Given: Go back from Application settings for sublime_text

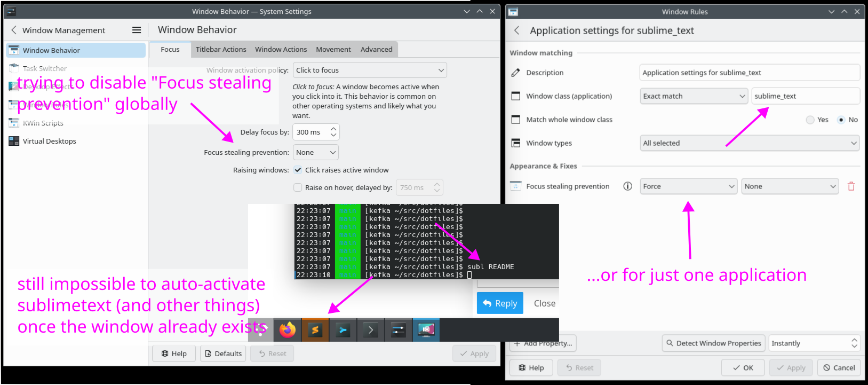Looking at the screenshot, I should [x=516, y=30].
